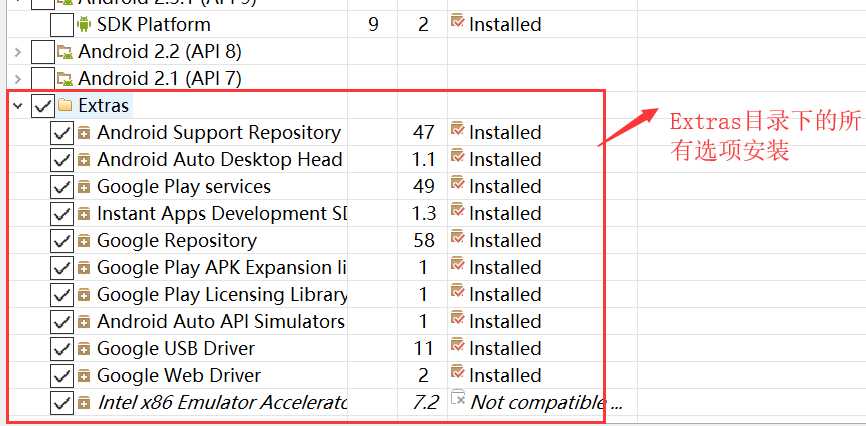Viewport: 866px width, 426px height.
Task: Uncheck Google Play services checkbox
Action: pyautogui.click(x=61, y=187)
